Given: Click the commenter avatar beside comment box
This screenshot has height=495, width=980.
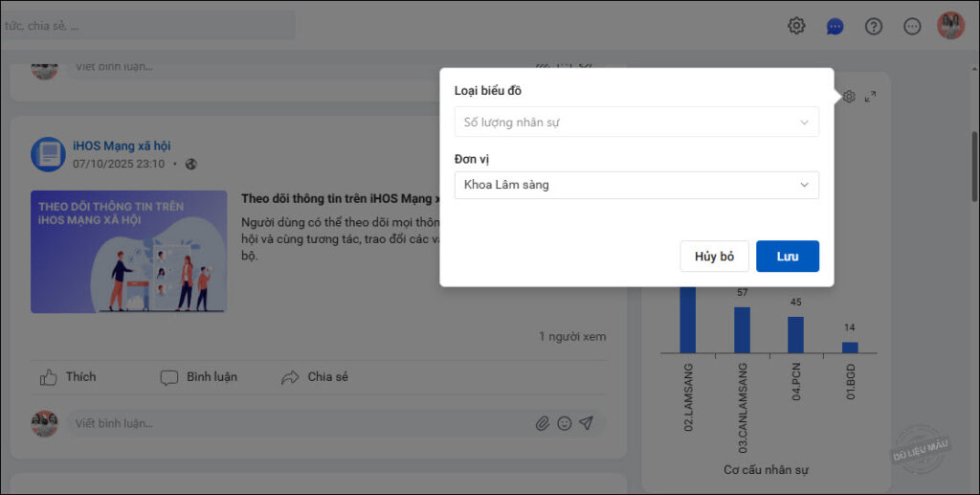Looking at the screenshot, I should 44,424.
